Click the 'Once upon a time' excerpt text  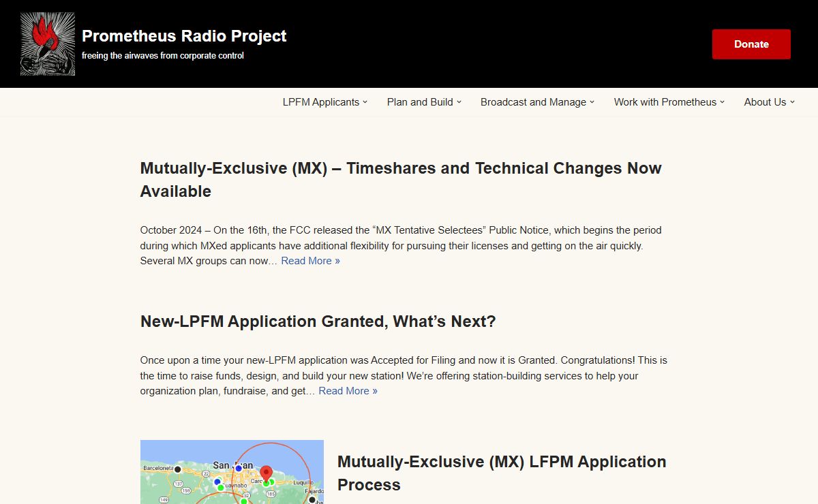pyautogui.click(x=404, y=375)
